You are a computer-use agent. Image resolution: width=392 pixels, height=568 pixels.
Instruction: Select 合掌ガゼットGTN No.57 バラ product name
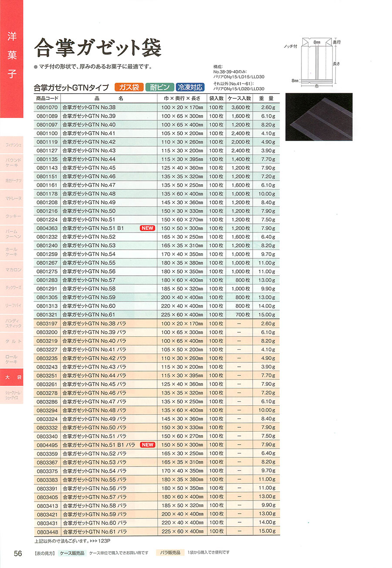(x=95, y=497)
